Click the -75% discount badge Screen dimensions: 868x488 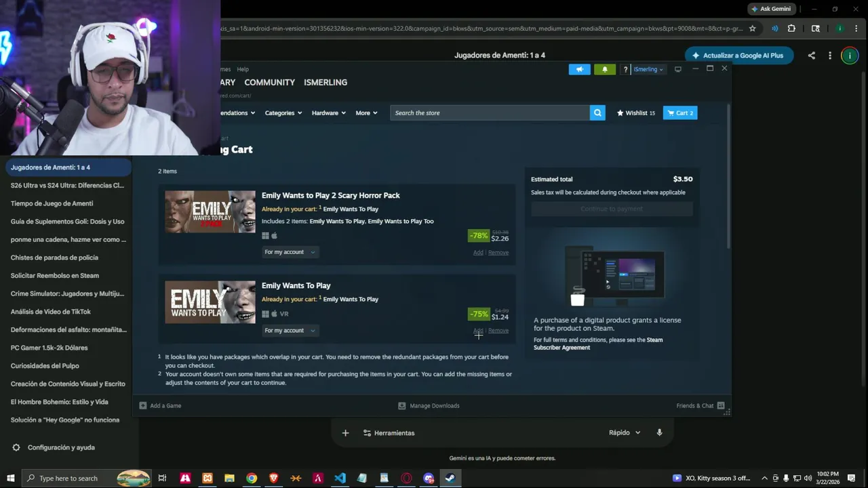[x=479, y=314]
